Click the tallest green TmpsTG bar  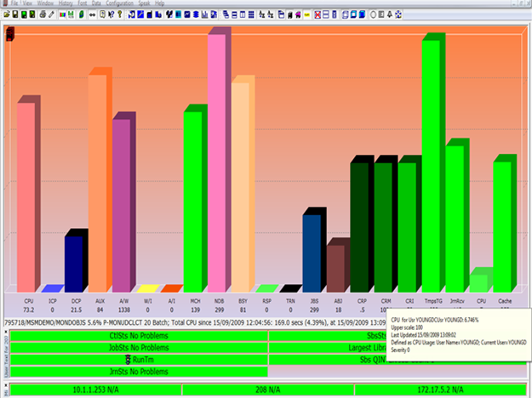coord(431,162)
